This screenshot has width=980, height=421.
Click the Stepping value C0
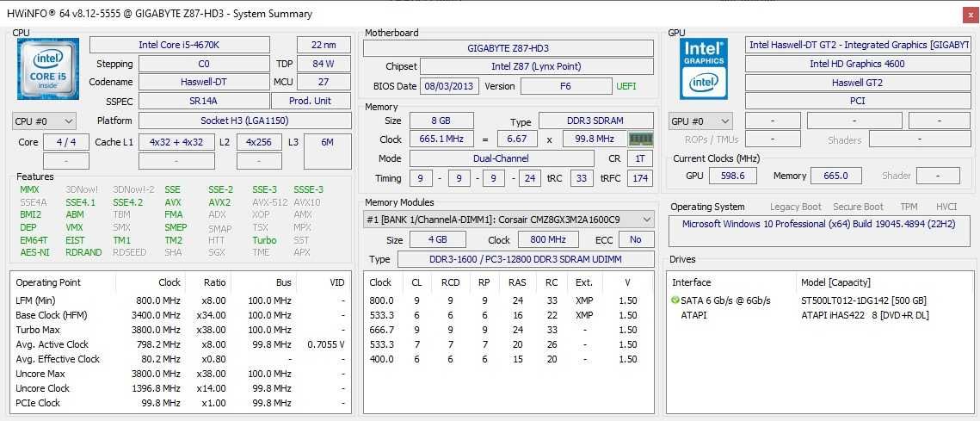coord(204,64)
